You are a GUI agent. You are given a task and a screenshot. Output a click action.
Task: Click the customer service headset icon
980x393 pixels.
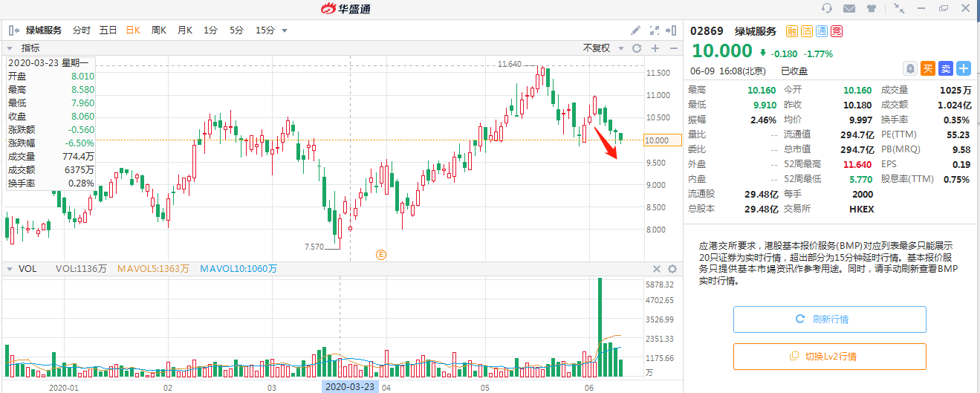827,8
